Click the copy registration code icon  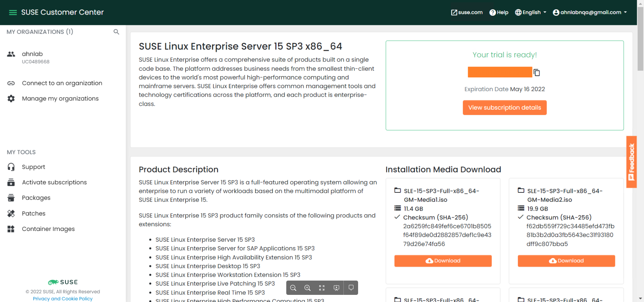click(536, 72)
